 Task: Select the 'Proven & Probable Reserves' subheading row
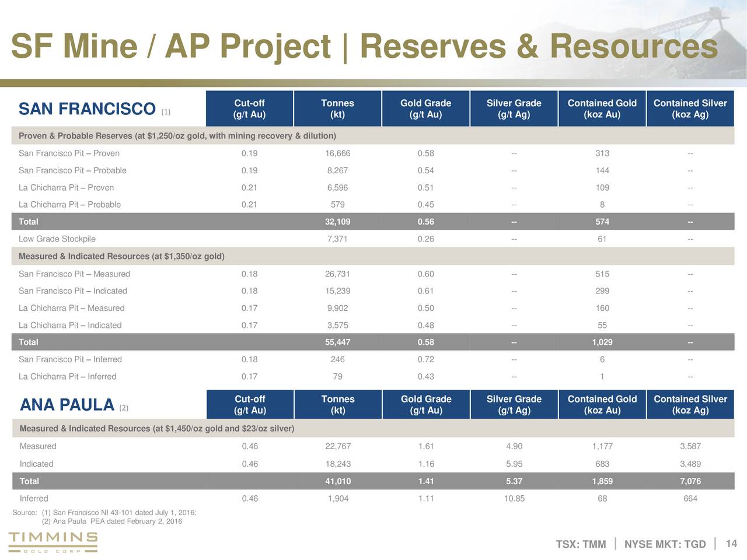coord(373,136)
